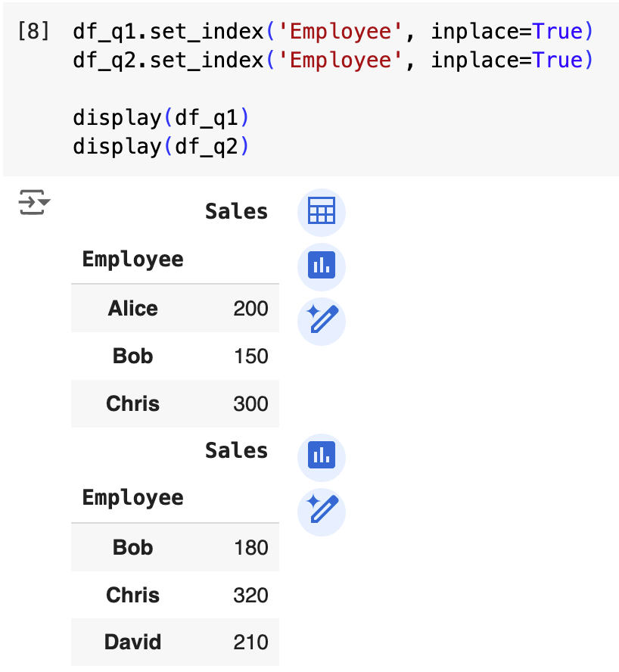Click the Chris sales value 300
Image resolution: width=619 pixels, height=672 pixels.
pyautogui.click(x=250, y=404)
